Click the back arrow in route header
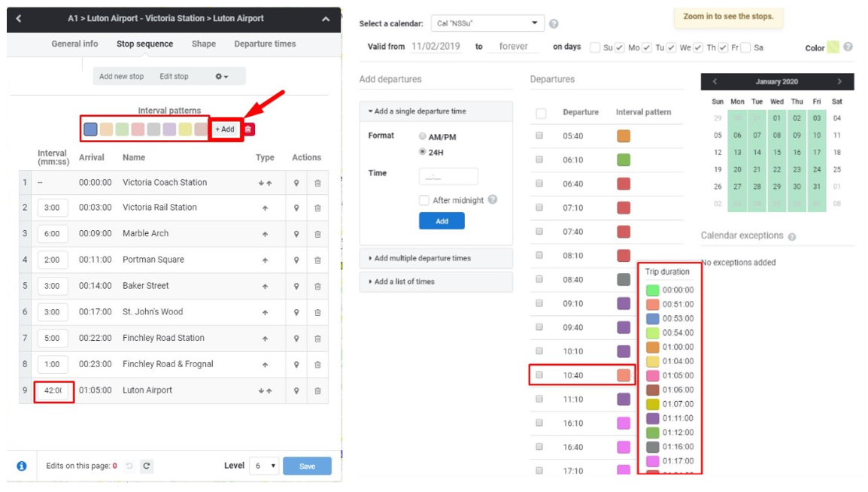The width and height of the screenshot is (868, 492). point(19,19)
